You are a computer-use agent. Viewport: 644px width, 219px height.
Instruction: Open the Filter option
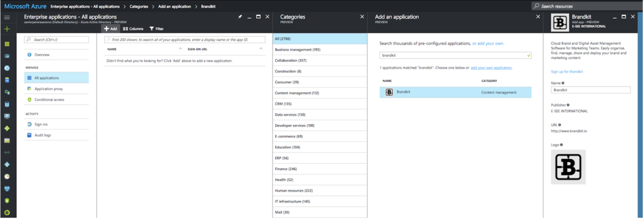click(x=156, y=29)
